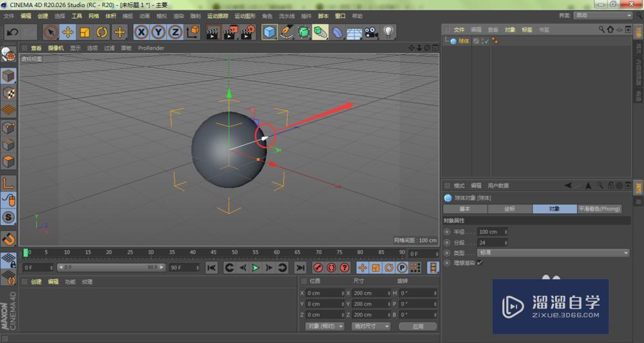Open the Bend deformer icon

337,32
